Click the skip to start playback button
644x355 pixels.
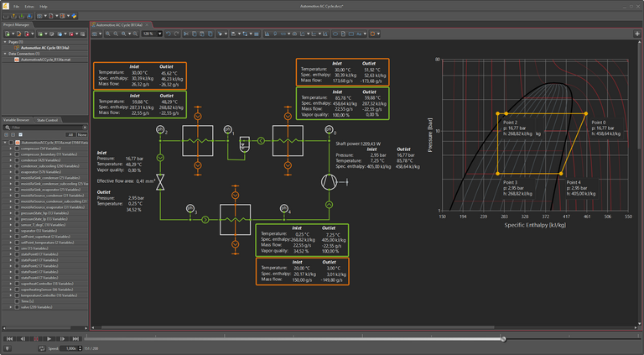[x=9, y=339]
